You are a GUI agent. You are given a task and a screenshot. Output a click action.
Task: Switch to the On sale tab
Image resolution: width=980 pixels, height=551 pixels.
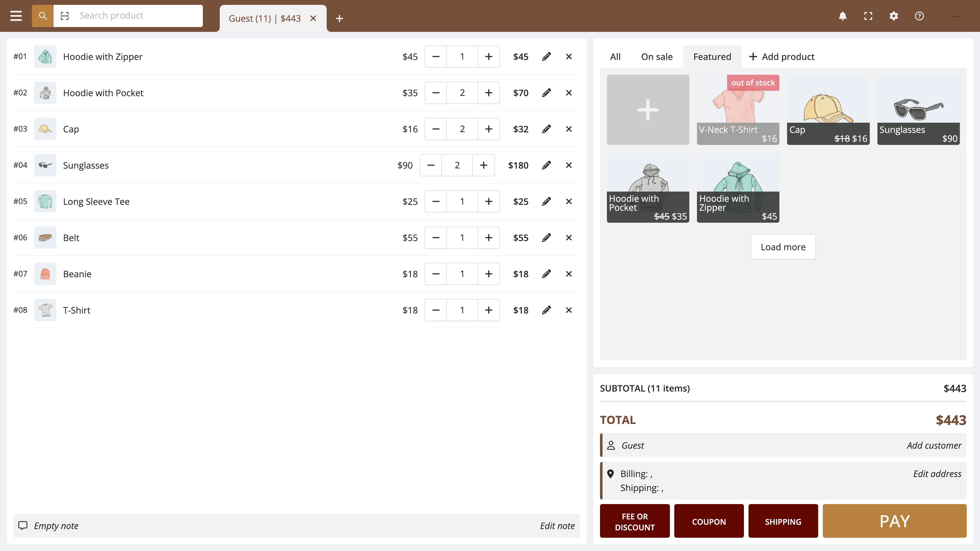pos(657,57)
